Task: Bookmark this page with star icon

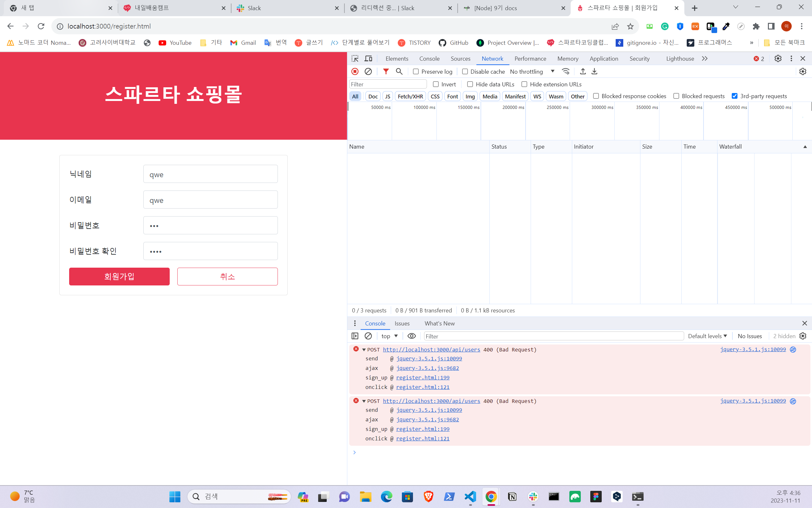Action: point(631,26)
